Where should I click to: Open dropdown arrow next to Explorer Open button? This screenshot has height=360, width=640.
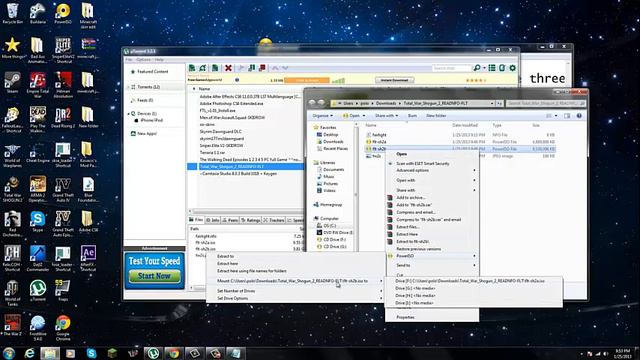coord(364,116)
